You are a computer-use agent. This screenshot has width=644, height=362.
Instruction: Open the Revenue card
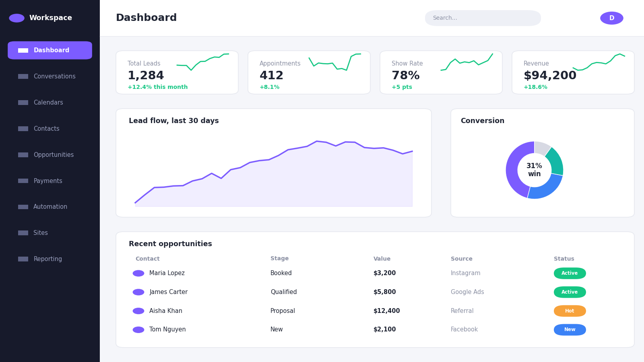pyautogui.click(x=573, y=72)
